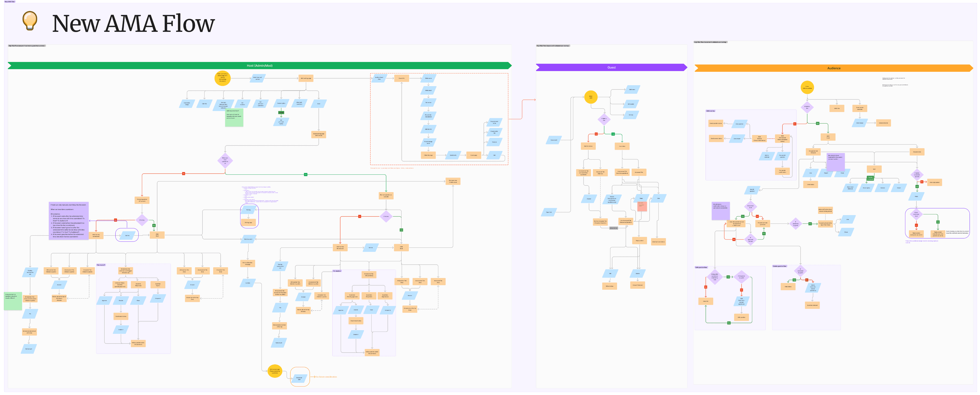Click the lightbulb icon beside the title
Image resolution: width=980 pixels, height=395 pixels.
pyautogui.click(x=30, y=21)
